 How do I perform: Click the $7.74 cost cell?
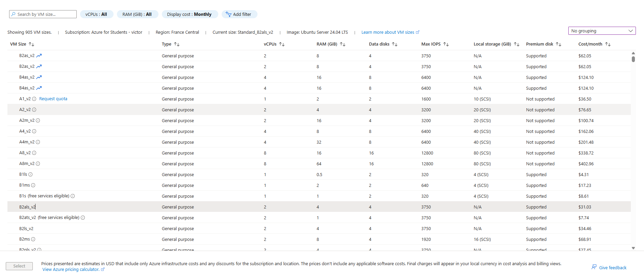pos(584,218)
